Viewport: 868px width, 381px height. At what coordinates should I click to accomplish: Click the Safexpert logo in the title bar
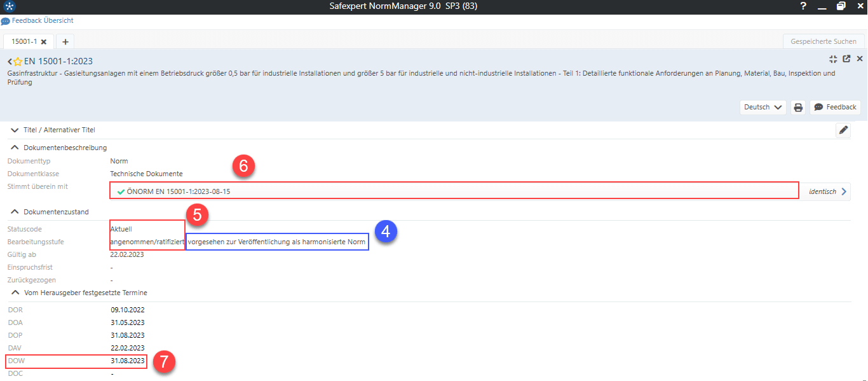(x=9, y=6)
